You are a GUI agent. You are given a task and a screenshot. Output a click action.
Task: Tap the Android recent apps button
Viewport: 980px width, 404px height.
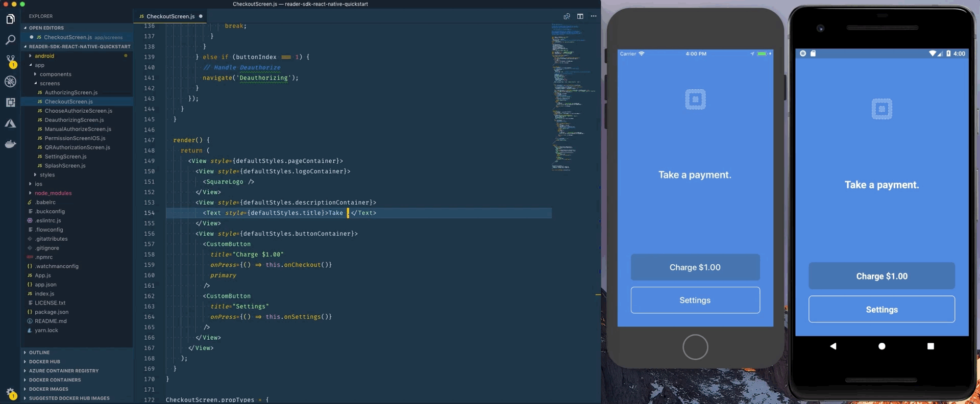pyautogui.click(x=930, y=346)
